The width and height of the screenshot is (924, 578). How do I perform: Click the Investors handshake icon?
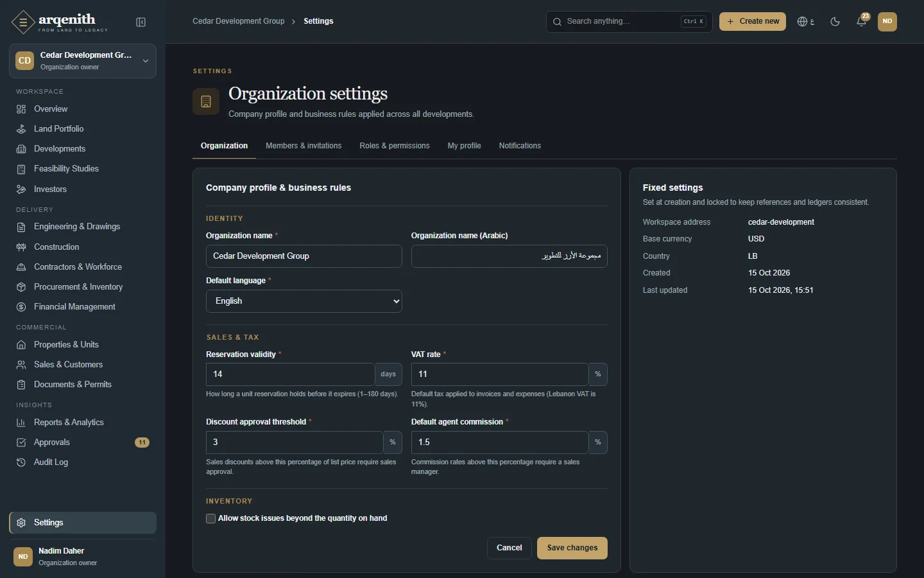pyautogui.click(x=21, y=189)
